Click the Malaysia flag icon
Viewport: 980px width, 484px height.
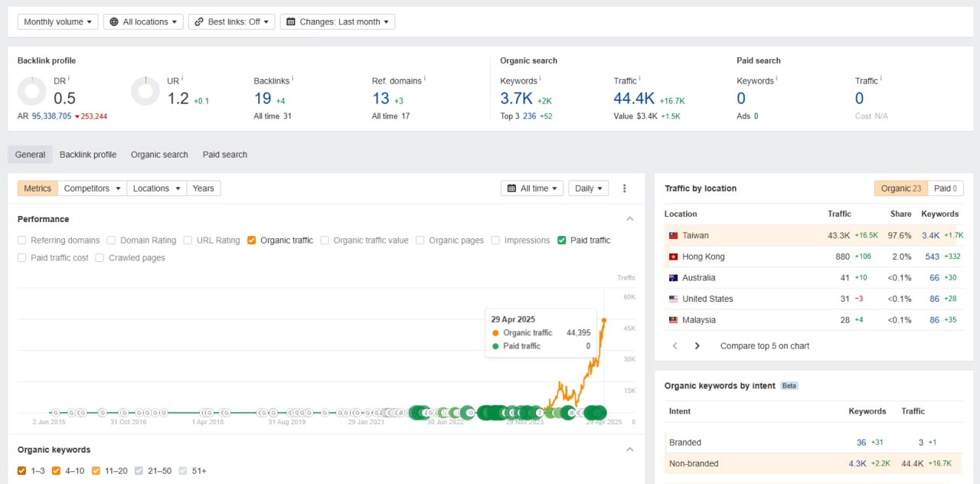tap(673, 320)
